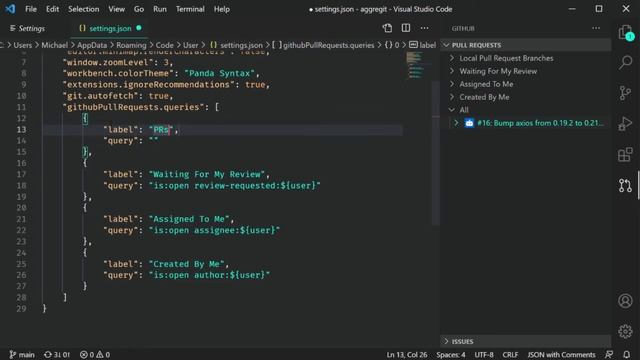Open GitHub panel more actions ellipsis
Image resolution: width=640 pixels, height=360 pixels.
(596, 28)
